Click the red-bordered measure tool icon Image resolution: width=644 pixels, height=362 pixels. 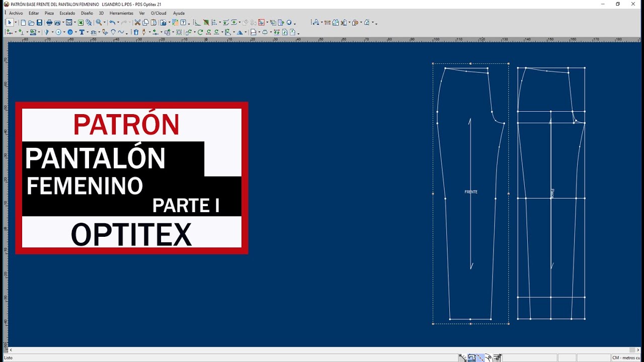(x=261, y=23)
